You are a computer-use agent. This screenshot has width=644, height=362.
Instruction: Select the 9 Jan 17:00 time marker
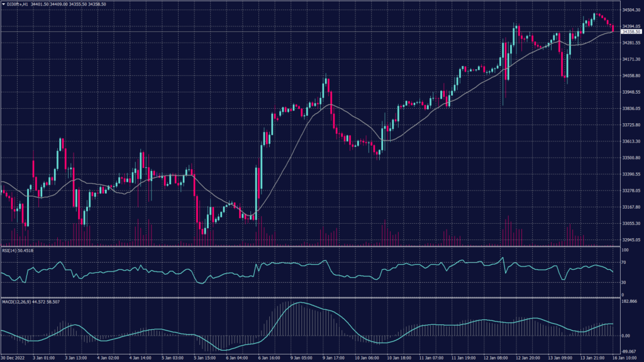click(333, 358)
